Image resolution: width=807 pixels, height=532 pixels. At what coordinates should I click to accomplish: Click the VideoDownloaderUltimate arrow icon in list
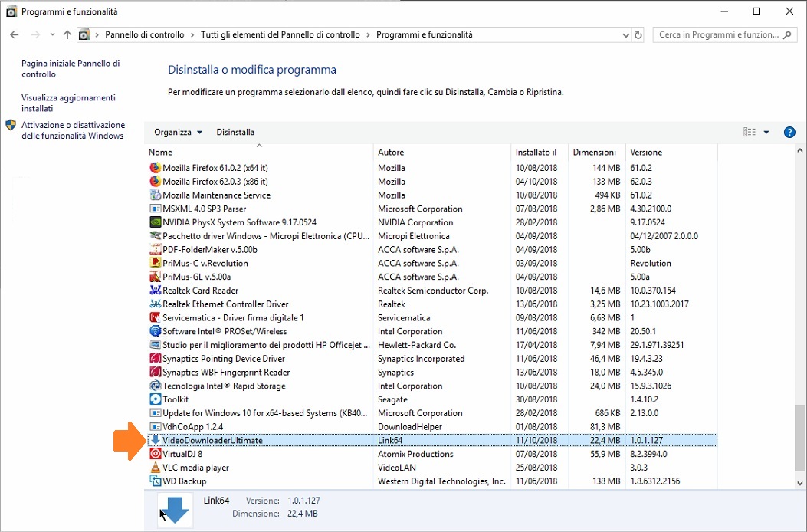pos(155,440)
